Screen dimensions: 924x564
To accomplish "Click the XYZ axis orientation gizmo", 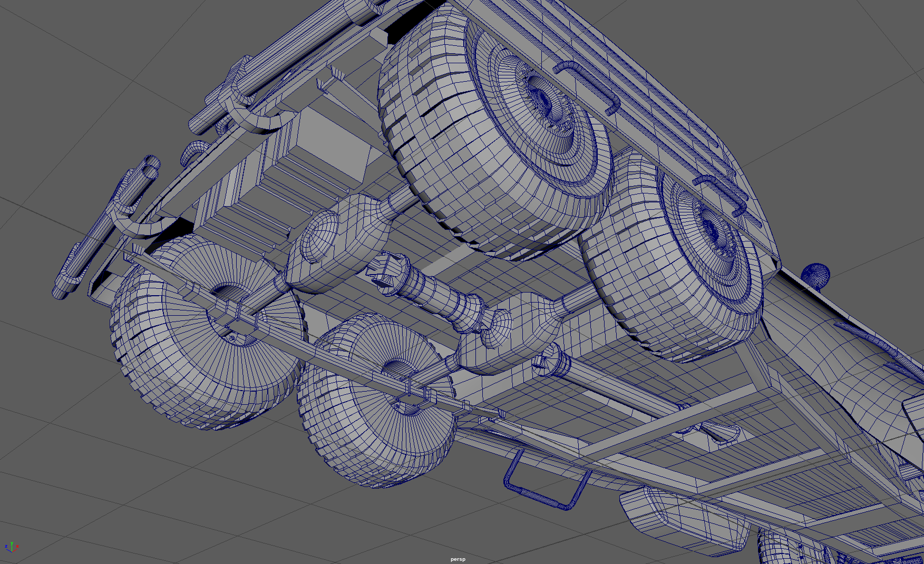I will [x=11, y=547].
